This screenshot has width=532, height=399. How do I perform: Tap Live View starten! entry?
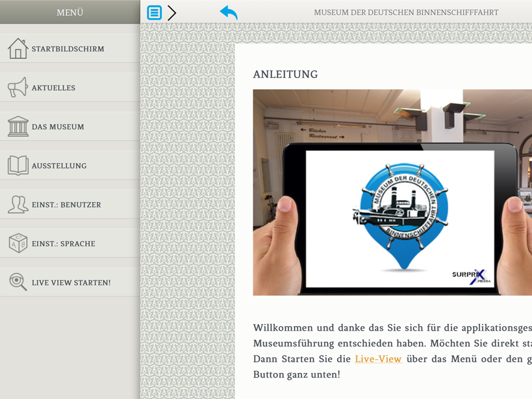pos(71,283)
